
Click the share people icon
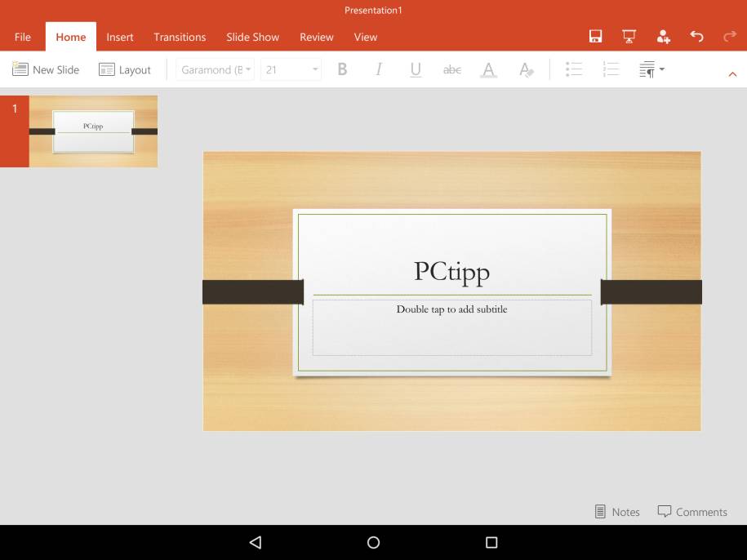[663, 36]
